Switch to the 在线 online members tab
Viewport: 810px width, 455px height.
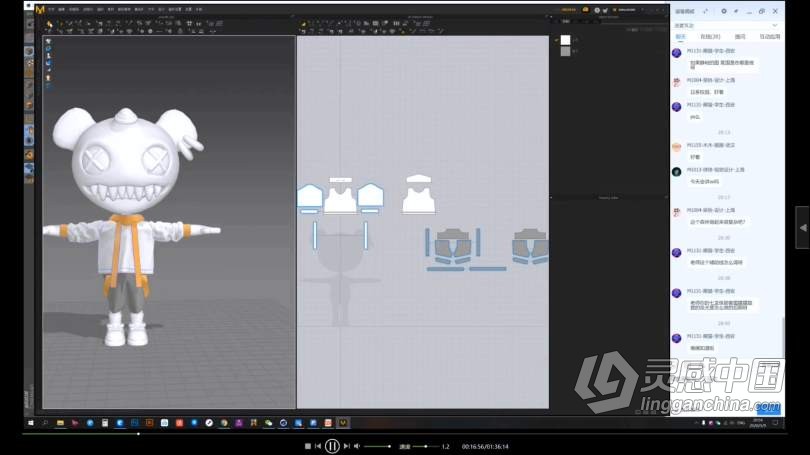click(x=710, y=37)
